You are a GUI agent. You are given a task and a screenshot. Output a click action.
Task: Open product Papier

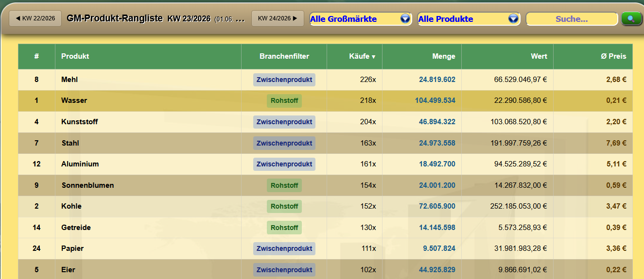(72, 248)
